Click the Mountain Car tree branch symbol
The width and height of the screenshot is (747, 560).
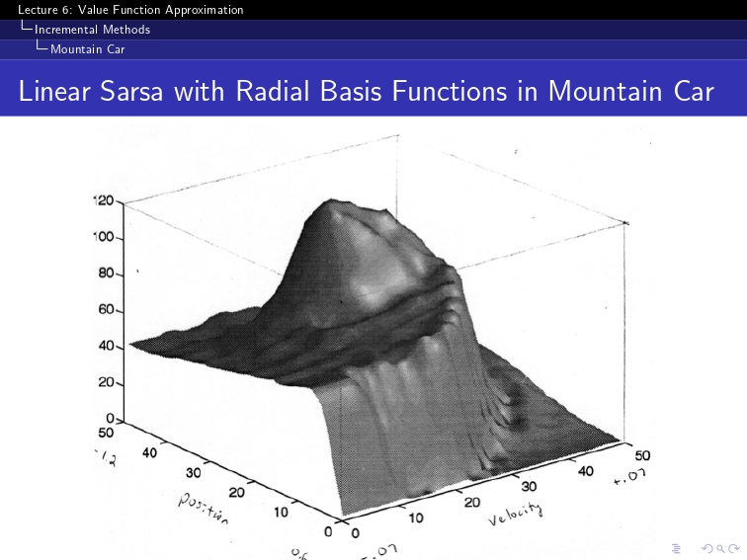(42, 46)
